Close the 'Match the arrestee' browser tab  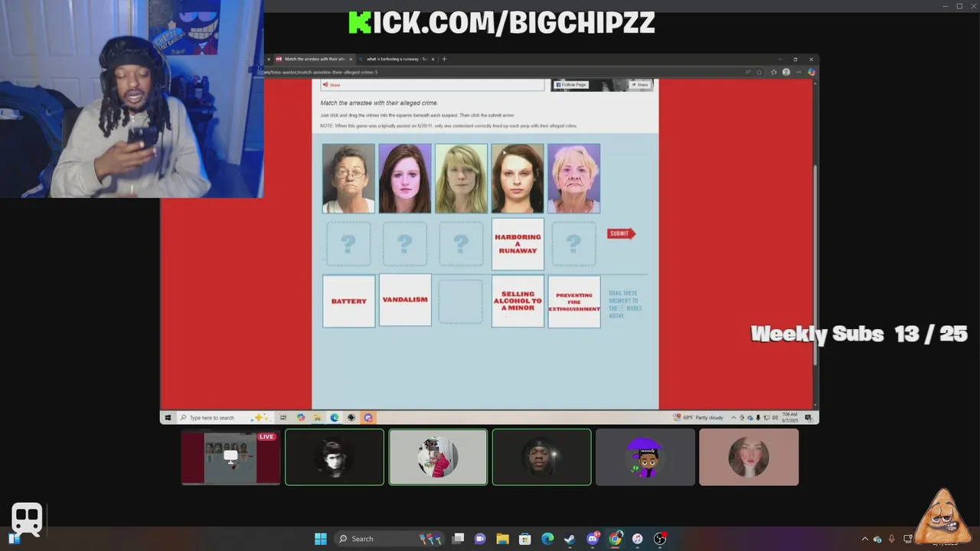point(351,59)
